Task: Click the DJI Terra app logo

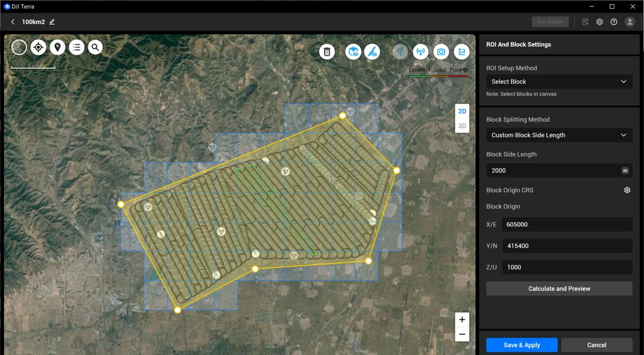Action: [7, 6]
